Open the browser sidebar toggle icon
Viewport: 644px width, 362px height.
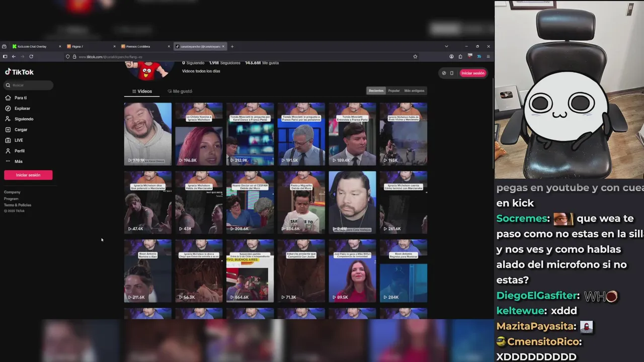5,56
